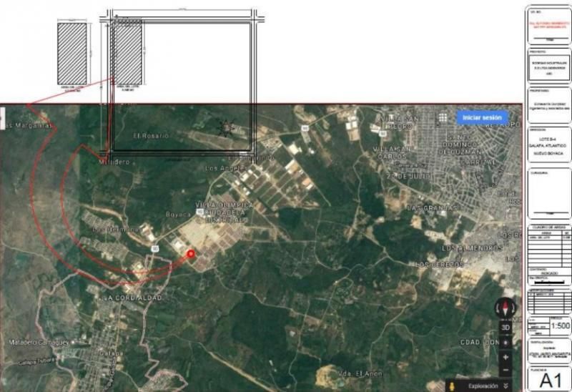Image resolution: width=572 pixels, height=392 pixels.
Task: Click the CDAD BON map label
Action: [479, 342]
